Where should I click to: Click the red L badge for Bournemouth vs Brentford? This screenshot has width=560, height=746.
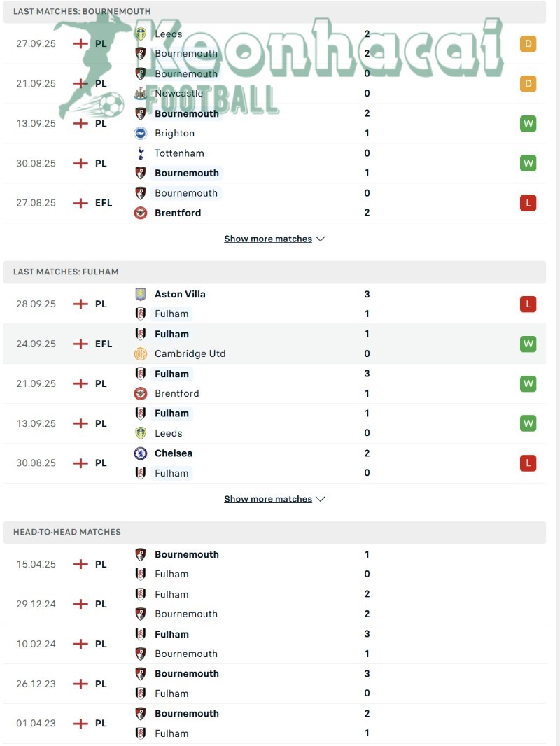[528, 203]
